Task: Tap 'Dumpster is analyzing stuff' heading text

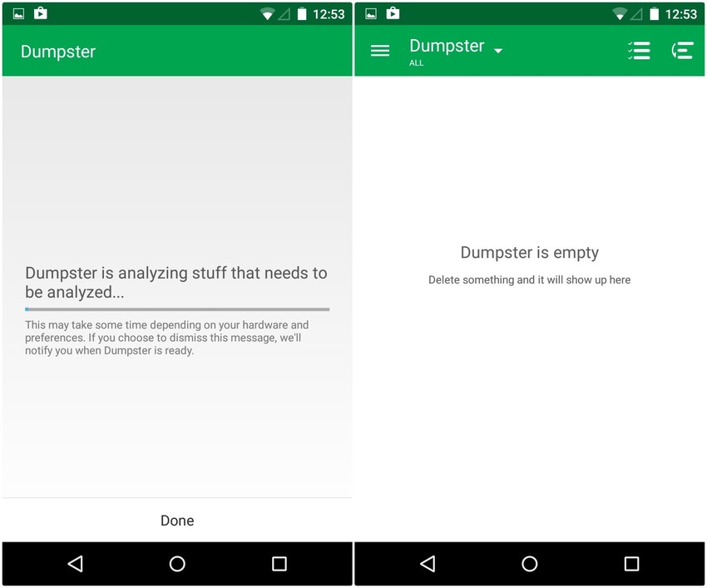Action: pyautogui.click(x=176, y=283)
